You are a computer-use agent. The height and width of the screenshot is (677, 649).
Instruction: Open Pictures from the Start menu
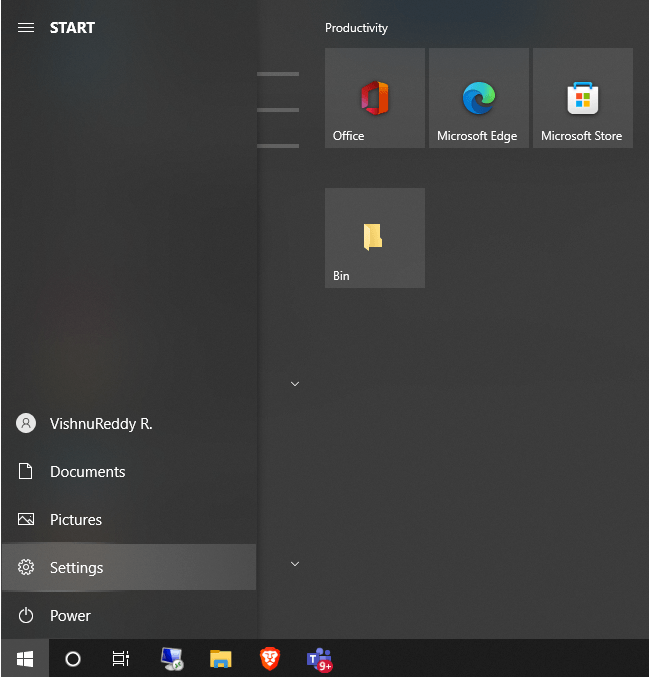click(129, 519)
